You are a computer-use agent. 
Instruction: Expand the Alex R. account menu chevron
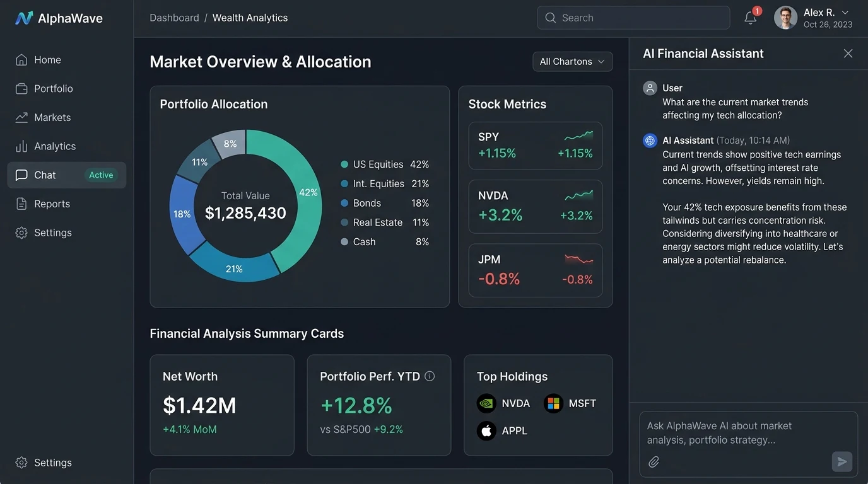tap(846, 13)
